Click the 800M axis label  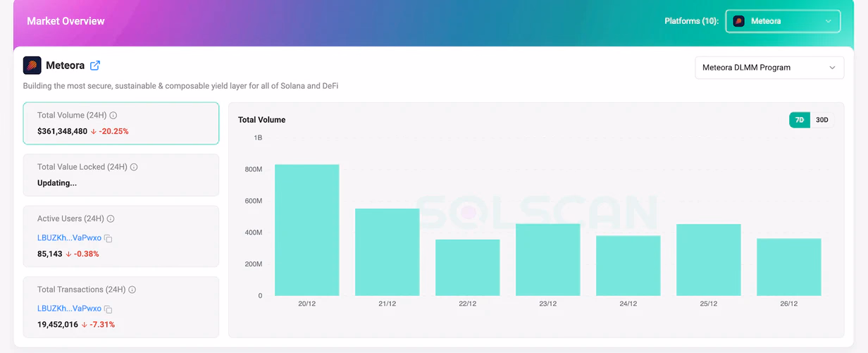click(254, 169)
